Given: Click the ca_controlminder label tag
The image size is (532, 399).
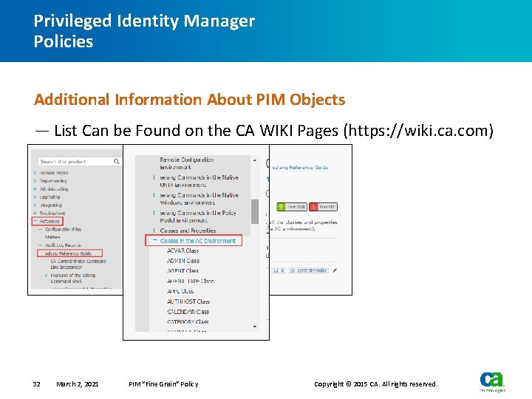Looking at the screenshot, I should coord(308,270).
